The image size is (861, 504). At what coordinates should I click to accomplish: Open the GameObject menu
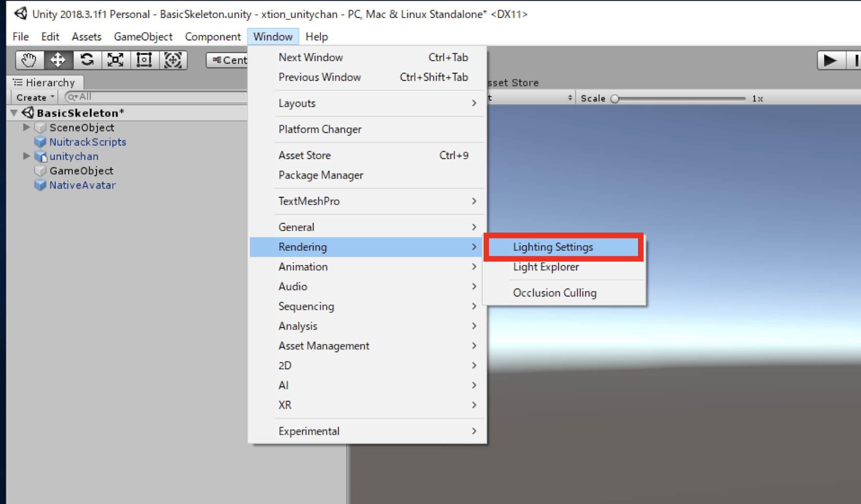pos(143,37)
